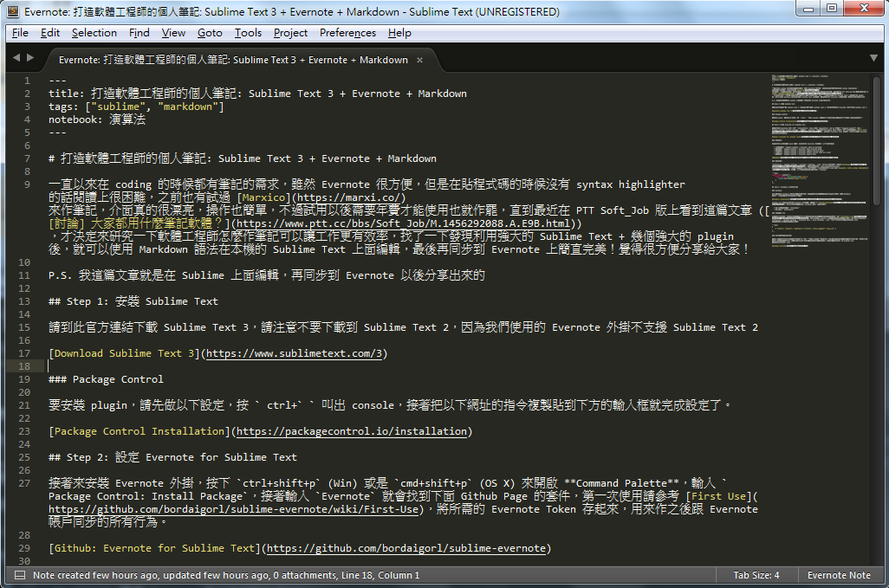Click the Sublime Text app icon in title bar

point(14,11)
